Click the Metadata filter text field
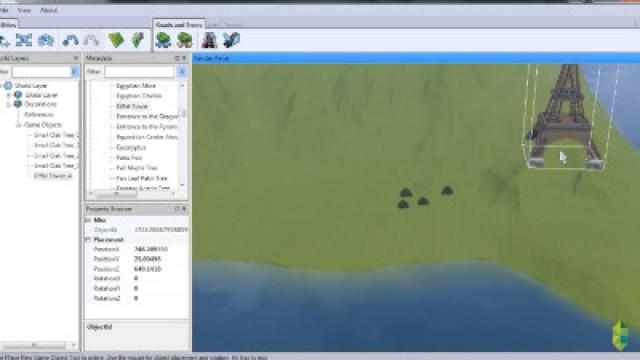The height and width of the screenshot is (360, 640). pos(139,72)
